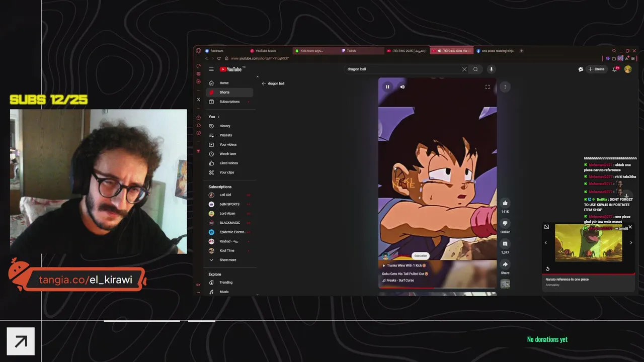This screenshot has width=644, height=362.
Task: Open the Opera sidebar settings gear
Action: click(x=198, y=133)
